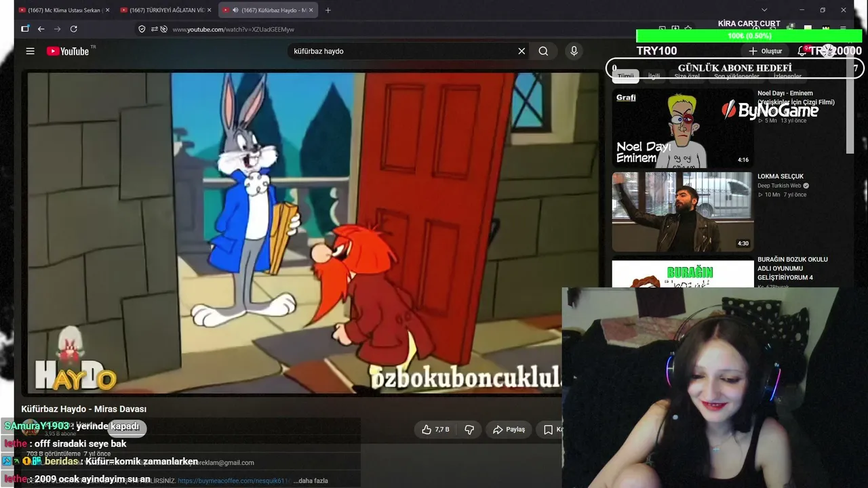Screen dimensions: 868x488
Task: Dislike the video
Action: click(469, 429)
